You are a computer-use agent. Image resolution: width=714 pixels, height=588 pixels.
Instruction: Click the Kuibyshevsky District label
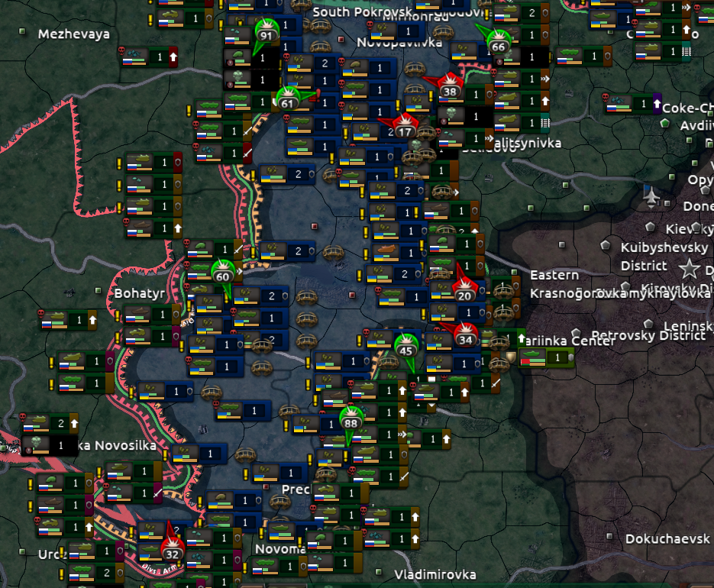click(x=664, y=257)
